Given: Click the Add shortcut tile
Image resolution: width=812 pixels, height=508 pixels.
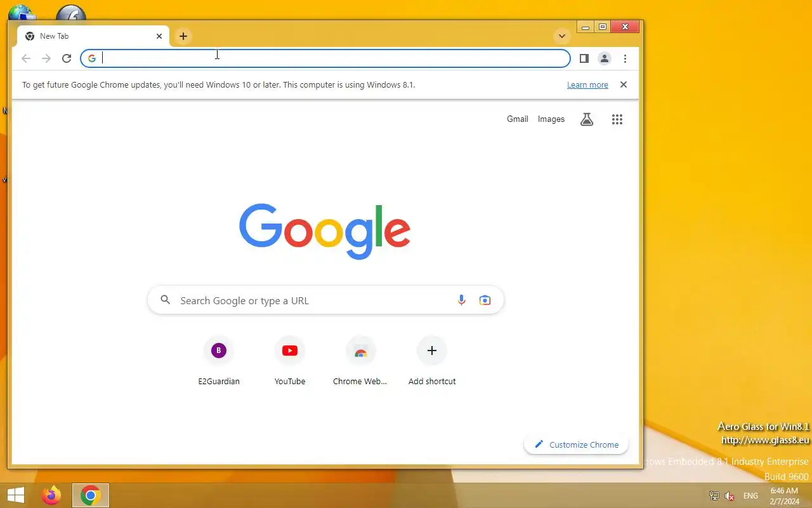Looking at the screenshot, I should tap(432, 361).
